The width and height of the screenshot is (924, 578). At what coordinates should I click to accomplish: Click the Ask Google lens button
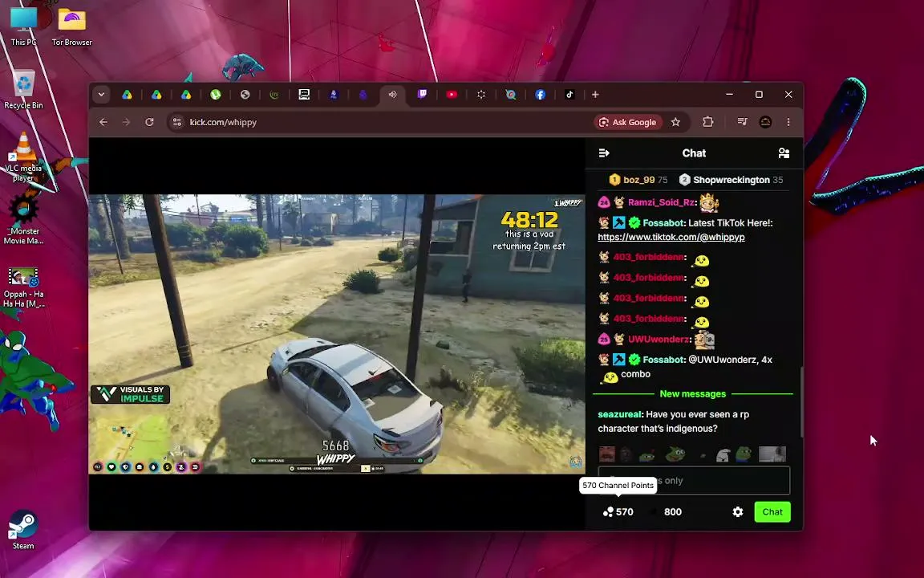point(627,122)
